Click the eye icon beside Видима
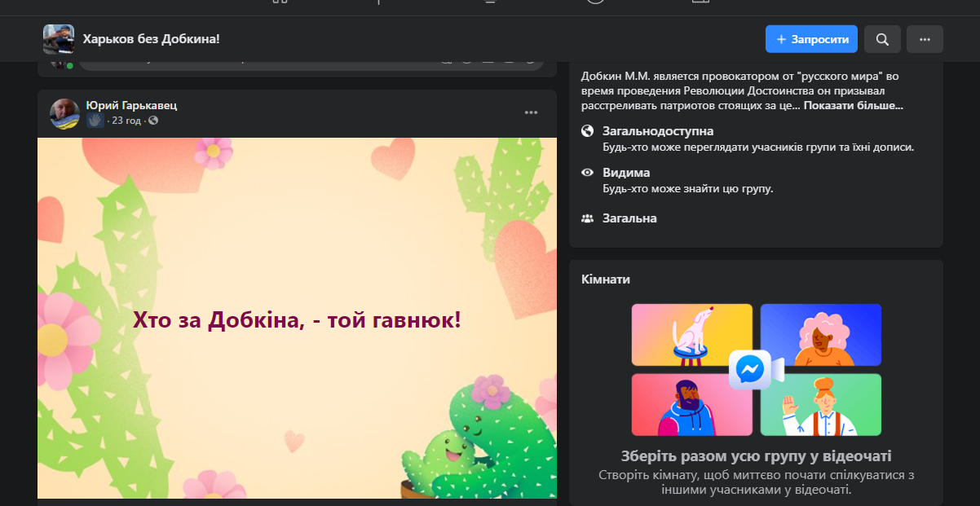Viewport: 980px width, 506px height. point(587,173)
